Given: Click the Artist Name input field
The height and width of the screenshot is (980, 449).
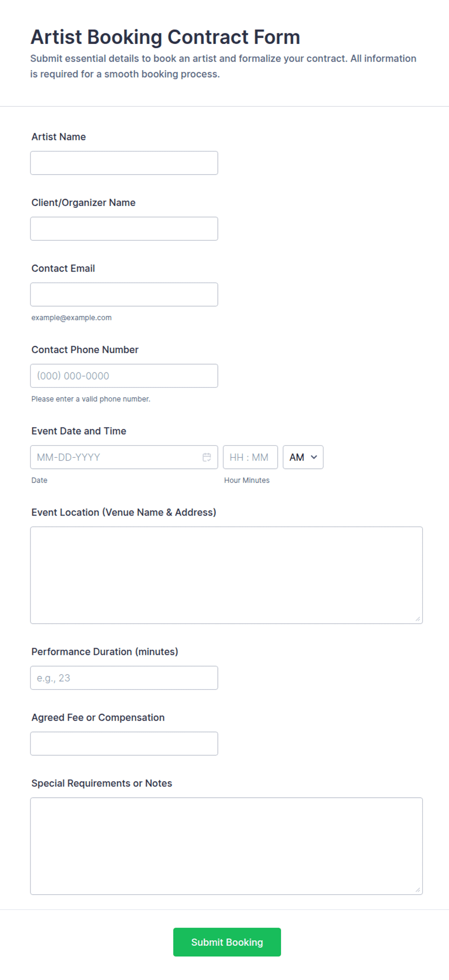Looking at the screenshot, I should click(124, 163).
